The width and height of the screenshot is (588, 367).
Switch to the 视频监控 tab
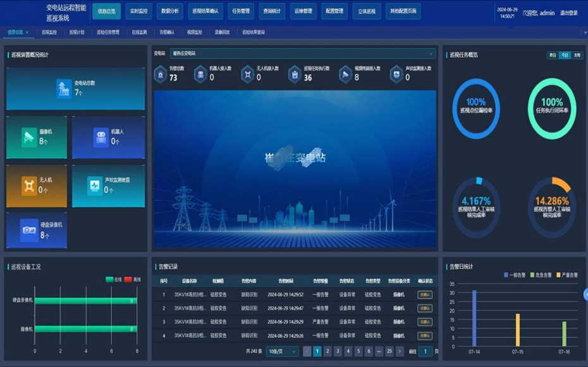pos(194,32)
